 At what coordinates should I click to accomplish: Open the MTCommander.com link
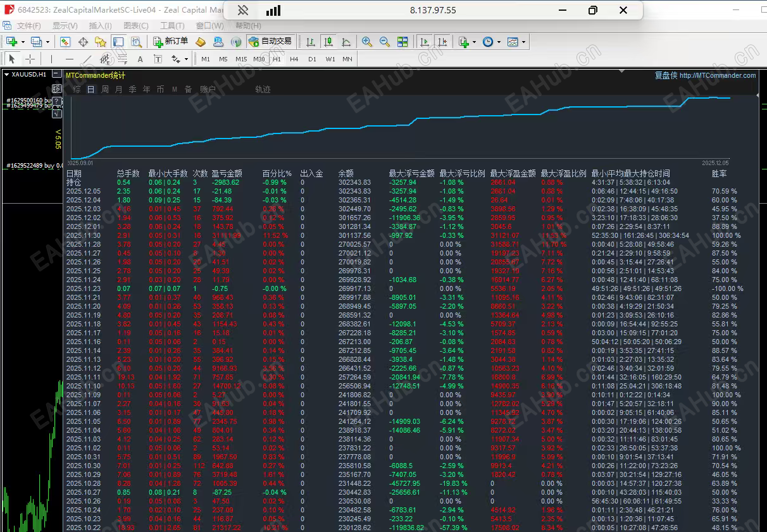pos(717,75)
